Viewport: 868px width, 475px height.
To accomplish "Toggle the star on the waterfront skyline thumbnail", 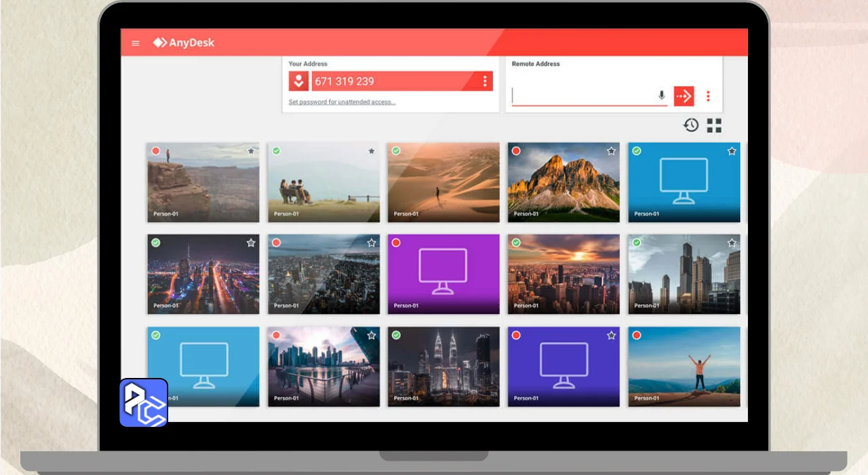I will tap(371, 335).
